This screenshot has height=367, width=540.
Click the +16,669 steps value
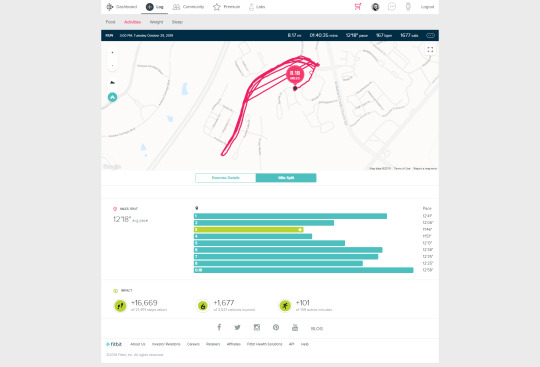144,303
